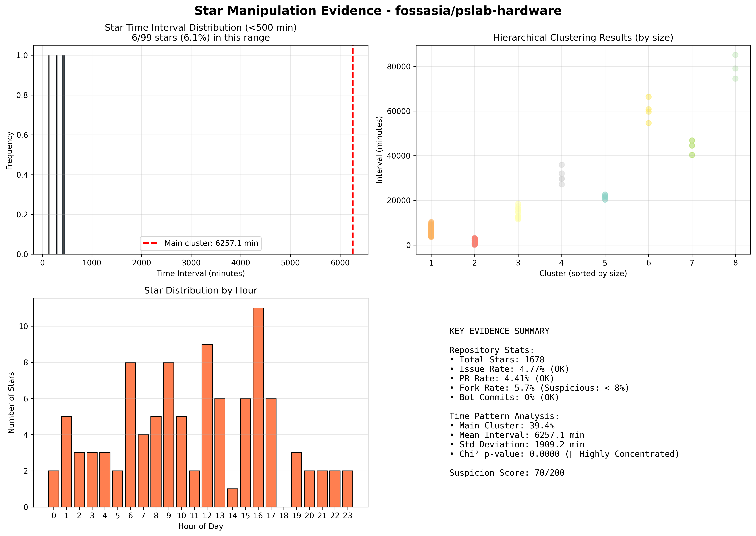Viewport: 756px width, 536px height.
Task: Click the 'Chi² p-value: 0.0000' line
Action: point(564,454)
